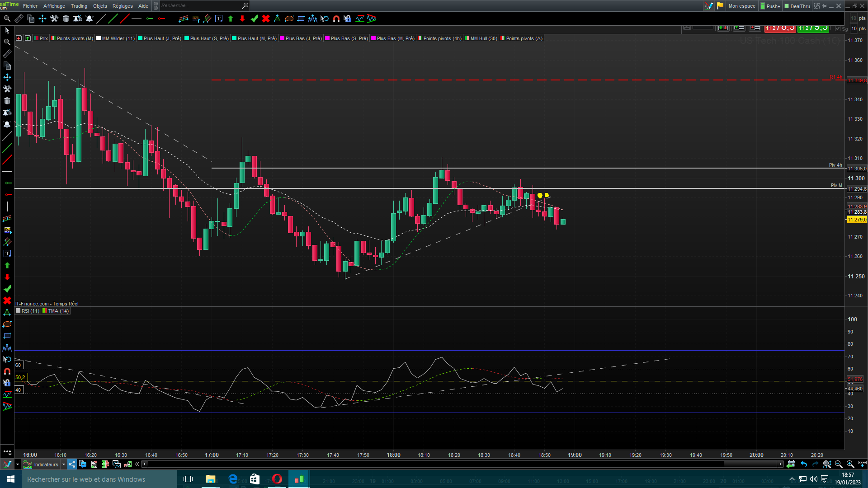The height and width of the screenshot is (488, 868).
Task: Click the red cross mark tool
Action: 266,19
